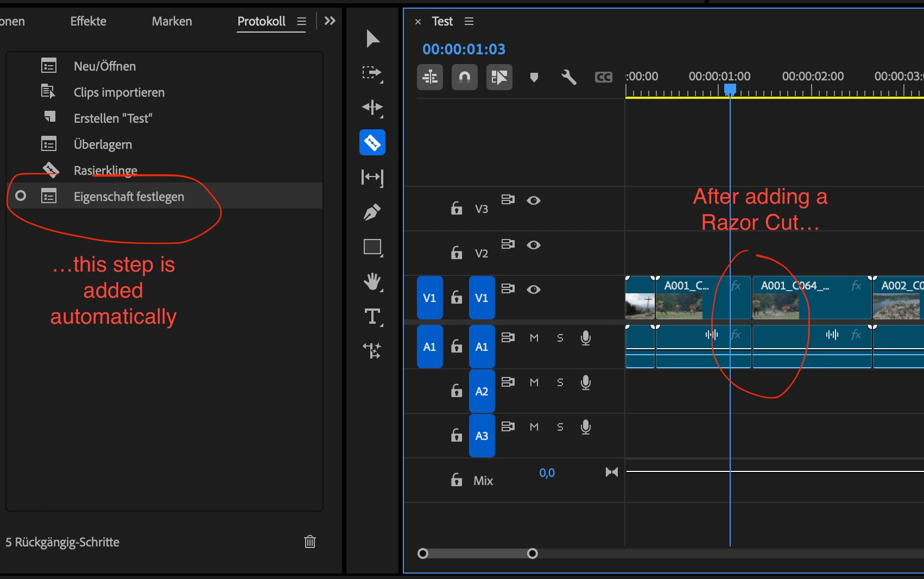Select the Protokoll tab

(261, 21)
